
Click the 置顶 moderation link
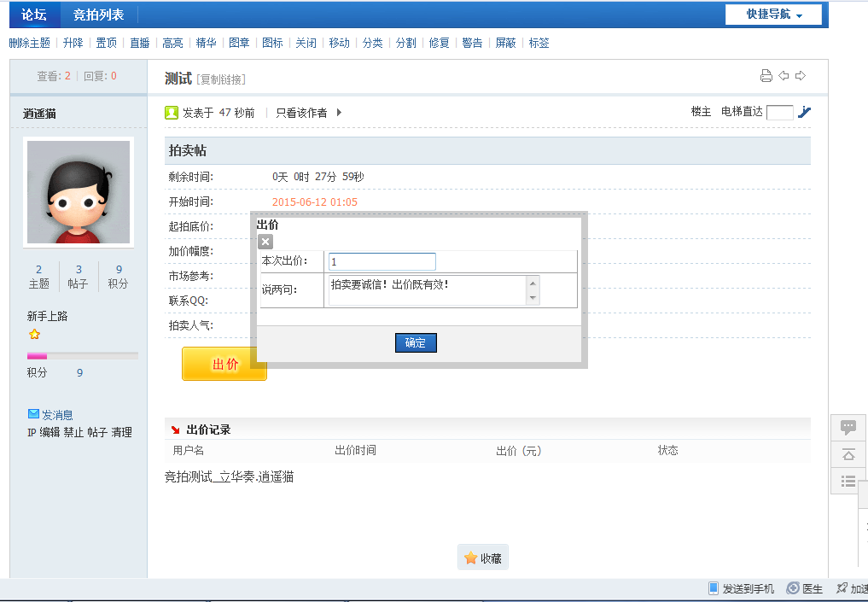(107, 43)
